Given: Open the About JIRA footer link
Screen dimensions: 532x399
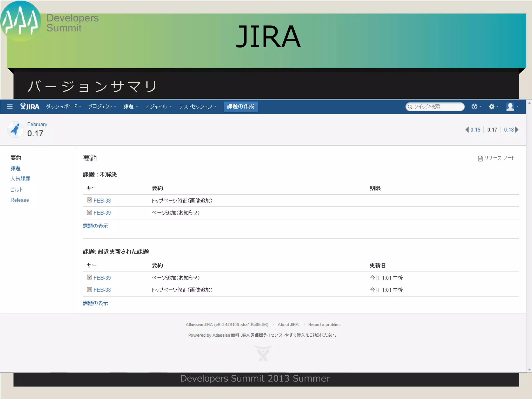Looking at the screenshot, I should [x=288, y=325].
